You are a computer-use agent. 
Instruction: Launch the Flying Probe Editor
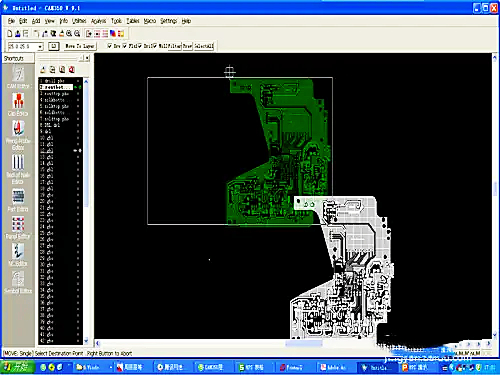[x=18, y=135]
